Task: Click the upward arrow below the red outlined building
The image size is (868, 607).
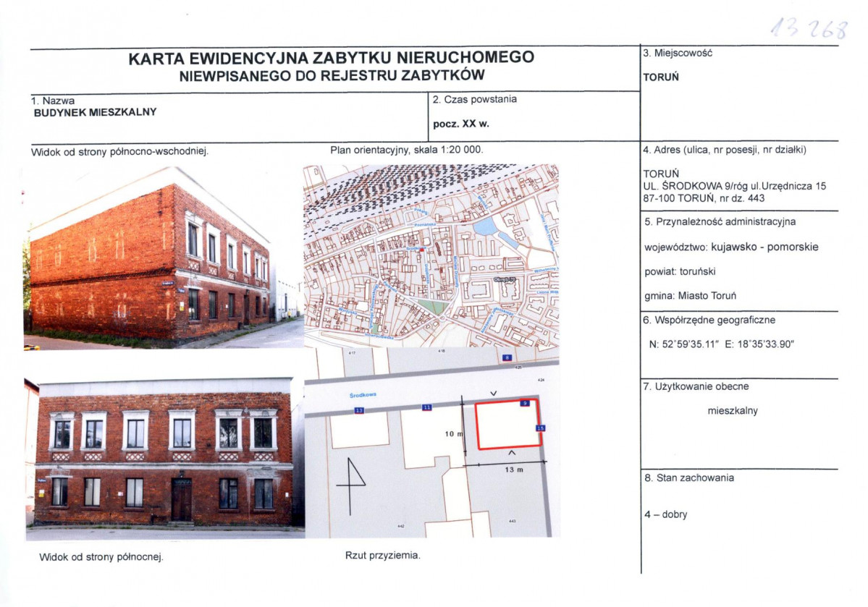Action: click(x=512, y=453)
